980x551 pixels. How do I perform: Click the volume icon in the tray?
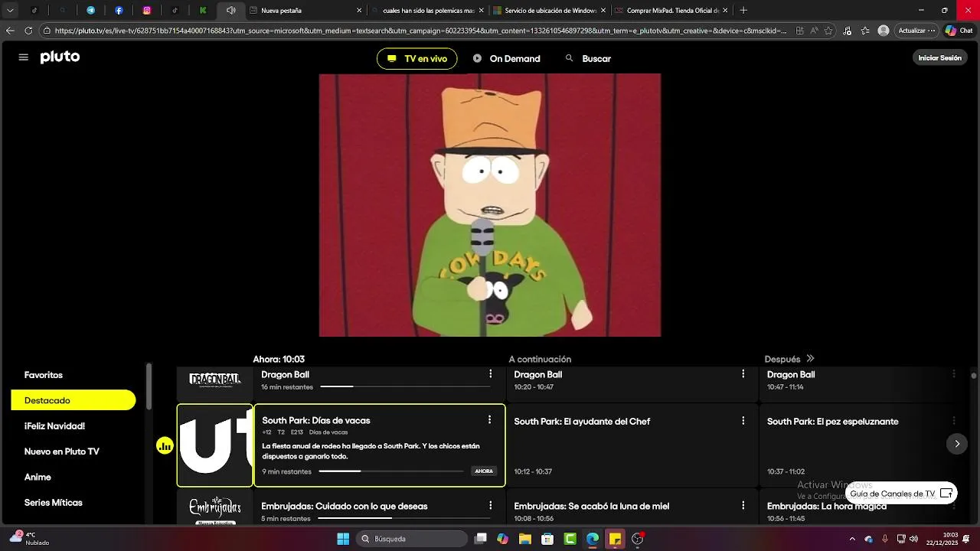[x=913, y=539]
